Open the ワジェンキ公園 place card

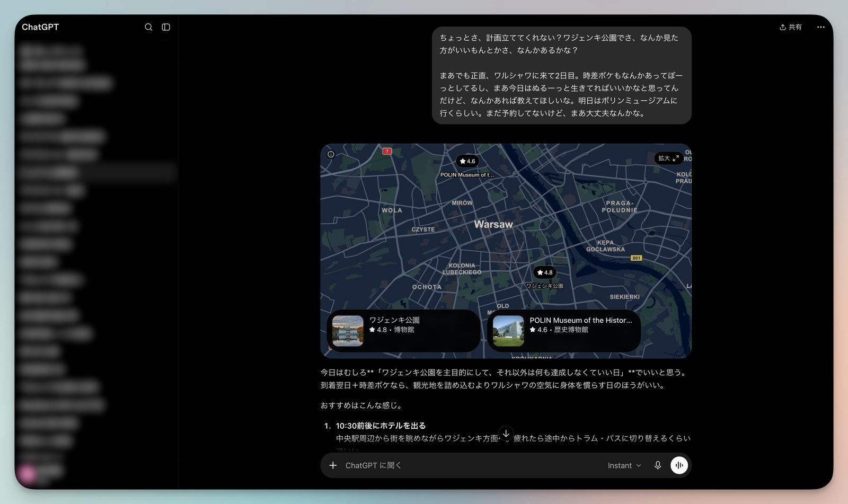(403, 331)
